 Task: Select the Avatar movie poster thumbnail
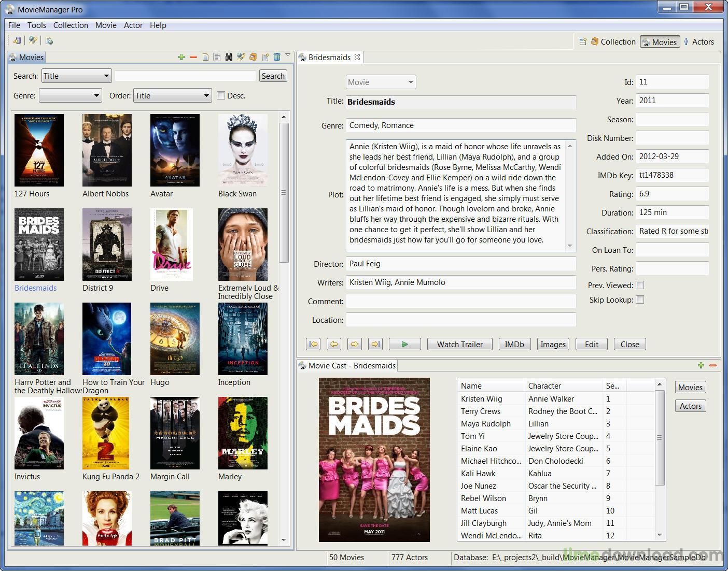(x=175, y=150)
